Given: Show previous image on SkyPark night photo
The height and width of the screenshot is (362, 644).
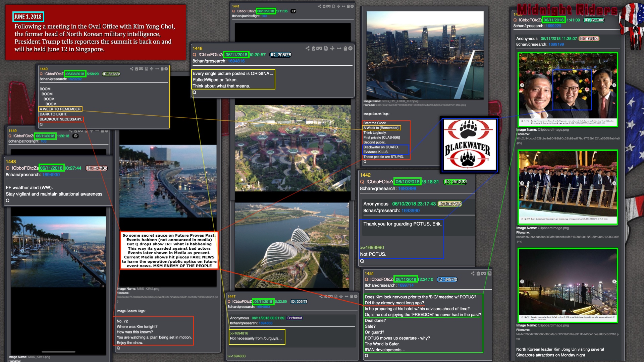Looking at the screenshot, I should [522, 282].
